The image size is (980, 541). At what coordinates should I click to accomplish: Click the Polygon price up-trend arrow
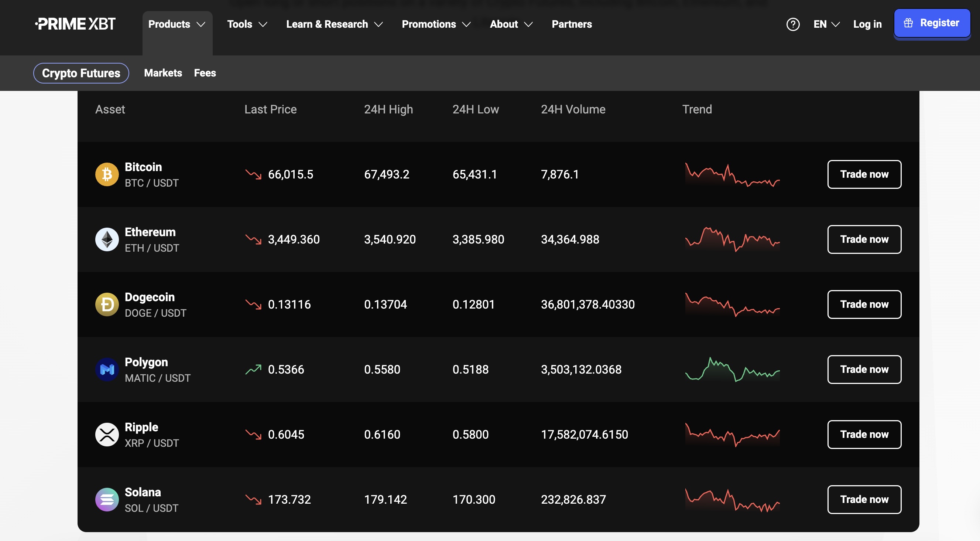point(253,369)
